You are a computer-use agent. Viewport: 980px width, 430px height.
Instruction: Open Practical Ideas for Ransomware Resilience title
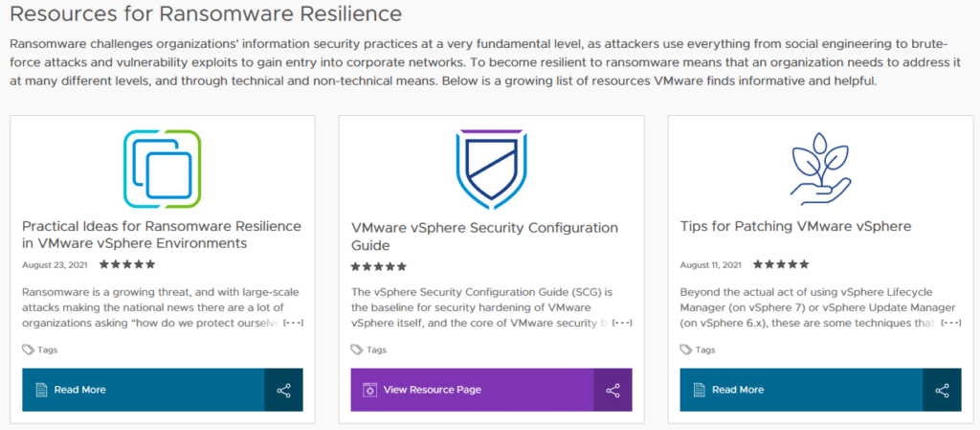(x=162, y=235)
